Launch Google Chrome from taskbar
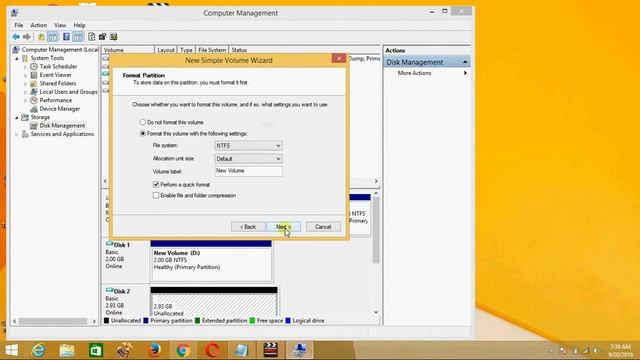This screenshot has height=360, width=640. pyautogui.click(x=183, y=350)
